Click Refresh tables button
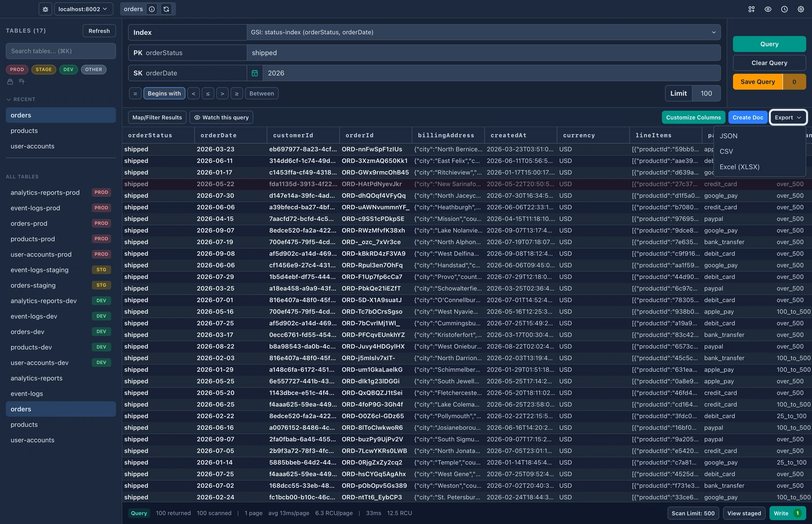This screenshot has width=812, height=524. coord(99,31)
